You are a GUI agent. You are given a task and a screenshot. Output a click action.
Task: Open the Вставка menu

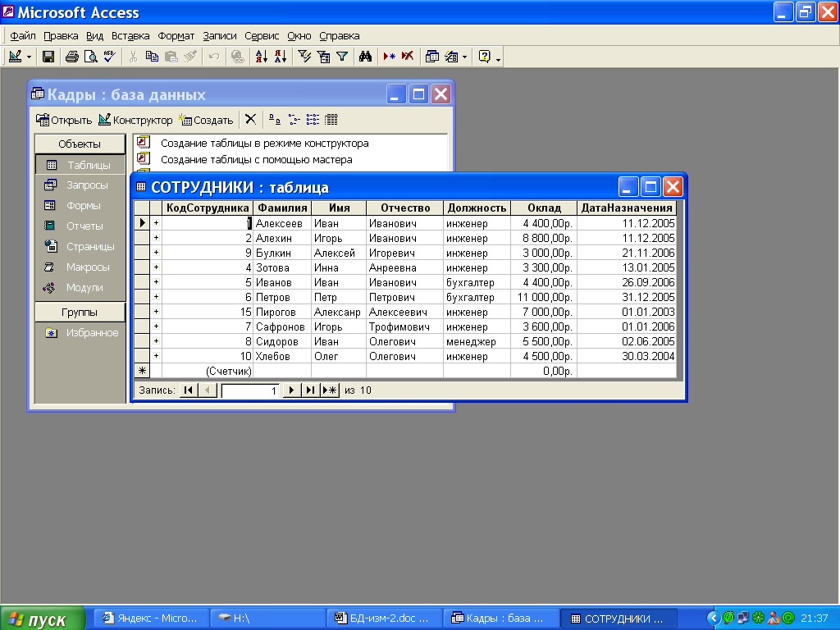click(130, 36)
